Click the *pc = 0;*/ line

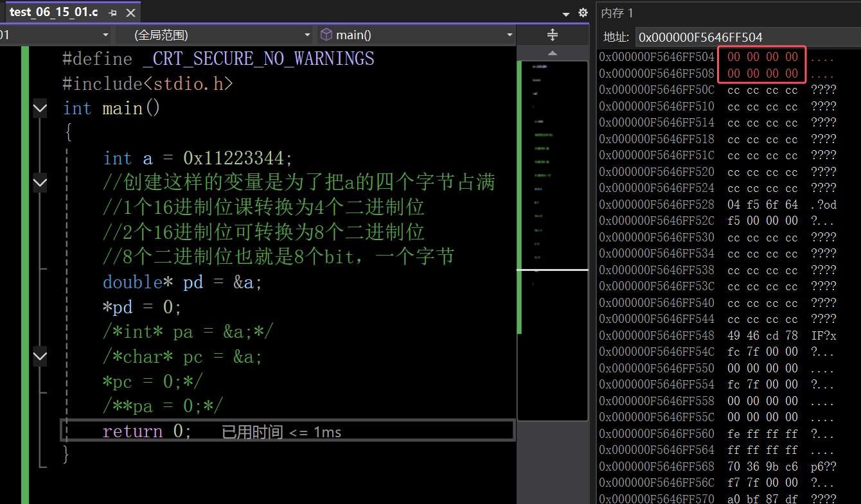(153, 381)
